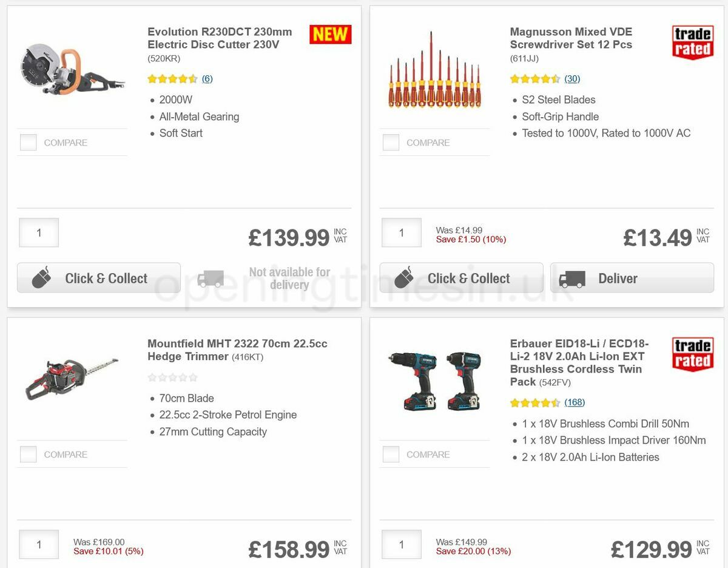
Task: Enable compare for the Evolution disc cutter
Action: click(28, 142)
